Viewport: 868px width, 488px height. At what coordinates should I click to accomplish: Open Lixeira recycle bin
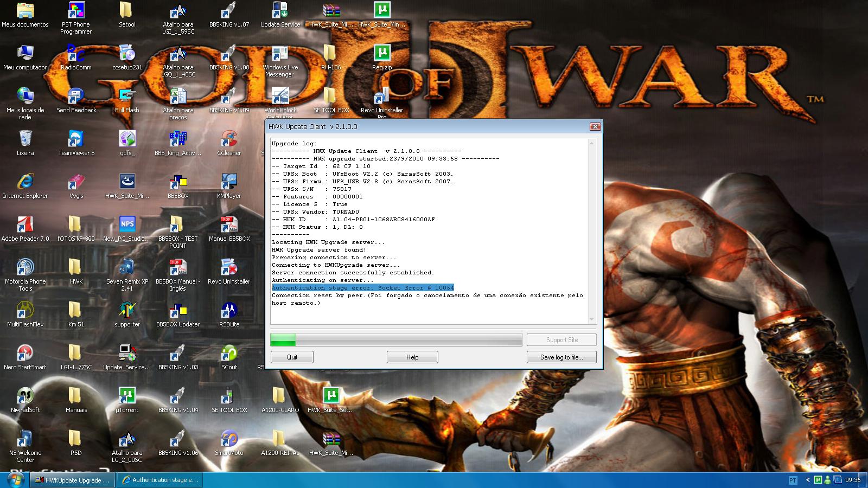(x=25, y=143)
